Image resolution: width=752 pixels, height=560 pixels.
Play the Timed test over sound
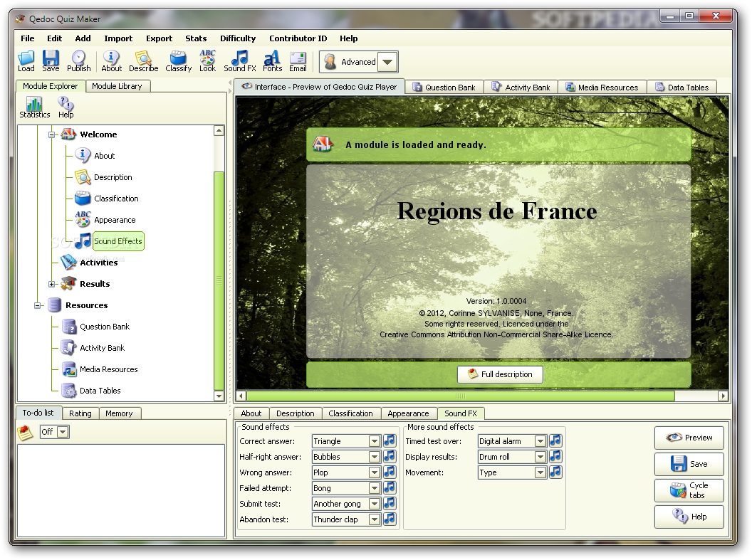(555, 440)
